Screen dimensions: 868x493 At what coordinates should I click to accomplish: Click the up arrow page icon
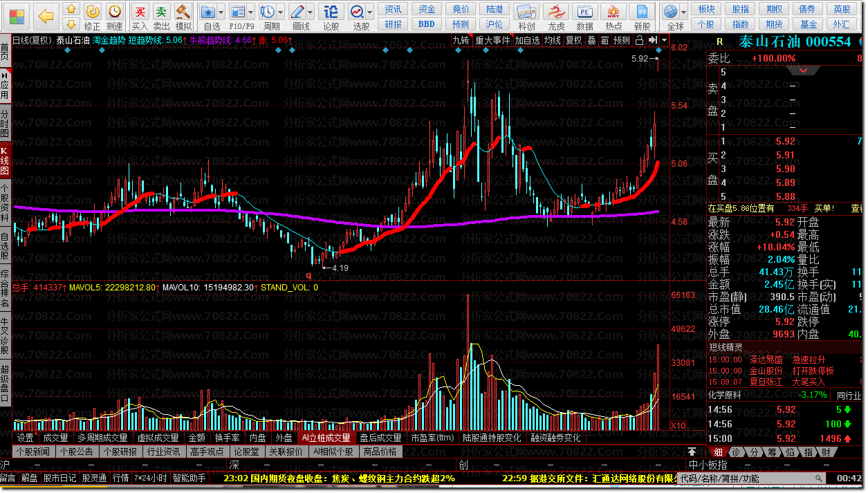(x=71, y=9)
